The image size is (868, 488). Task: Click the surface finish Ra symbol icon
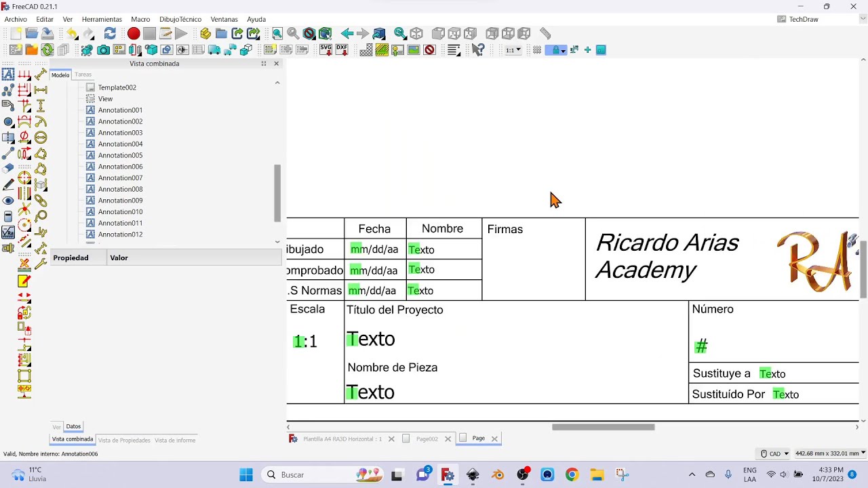point(8,232)
